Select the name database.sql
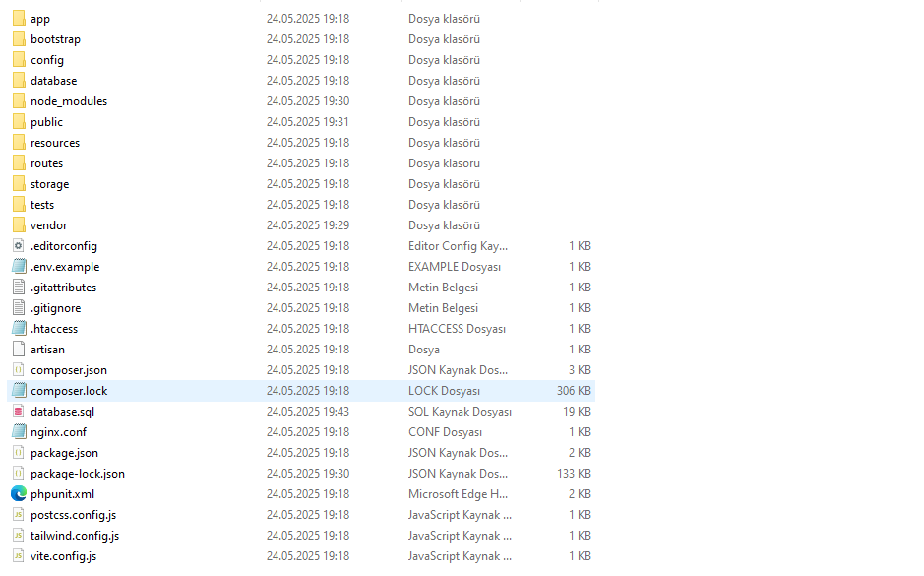Image resolution: width=924 pixels, height=576 pixels. 62,412
